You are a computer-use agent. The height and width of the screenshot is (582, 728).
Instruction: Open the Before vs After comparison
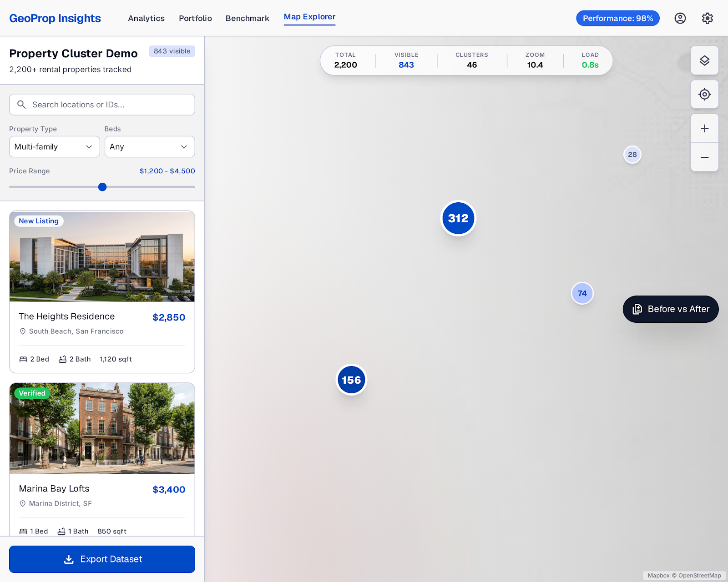point(671,309)
